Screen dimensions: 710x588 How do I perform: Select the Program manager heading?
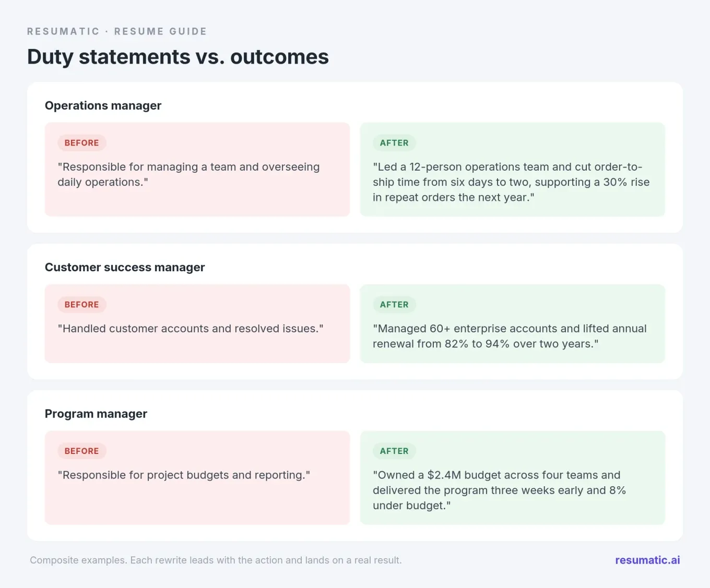[96, 414]
